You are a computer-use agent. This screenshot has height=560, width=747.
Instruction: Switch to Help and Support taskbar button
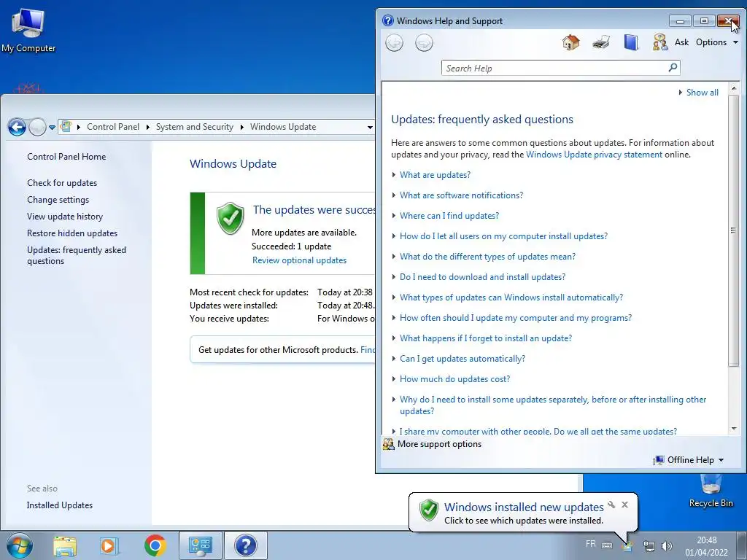click(x=245, y=545)
